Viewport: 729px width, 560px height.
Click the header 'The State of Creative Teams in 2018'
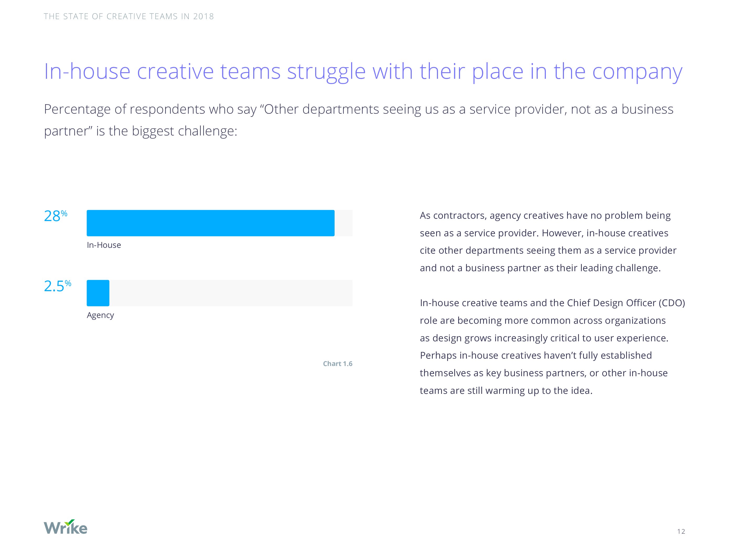pyautogui.click(x=129, y=16)
